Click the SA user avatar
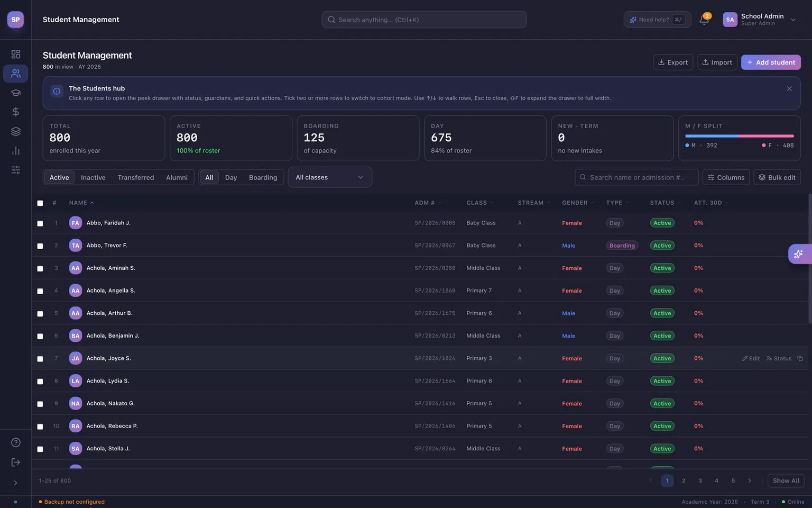Screen dimensions: 812x508 point(730,20)
